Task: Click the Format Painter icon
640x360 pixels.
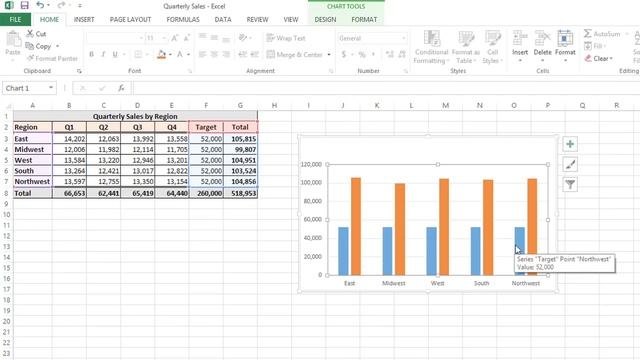Action: 30,58
